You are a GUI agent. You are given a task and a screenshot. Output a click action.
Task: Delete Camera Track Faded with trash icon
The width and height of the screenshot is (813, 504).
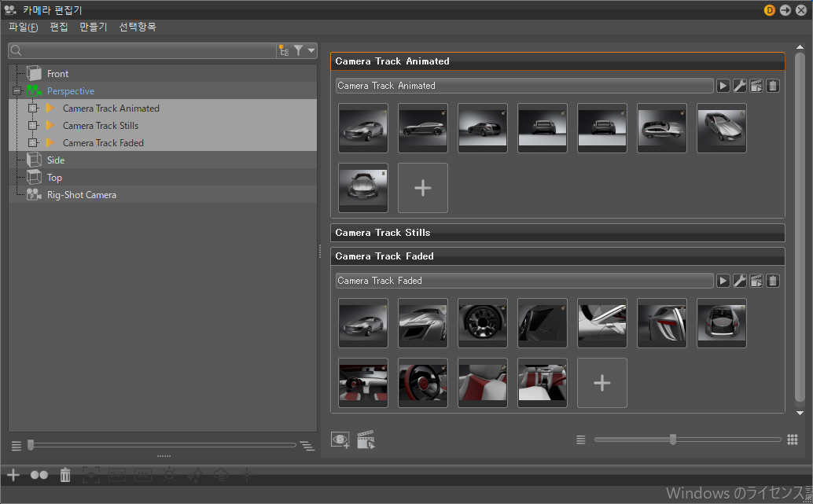tap(773, 281)
